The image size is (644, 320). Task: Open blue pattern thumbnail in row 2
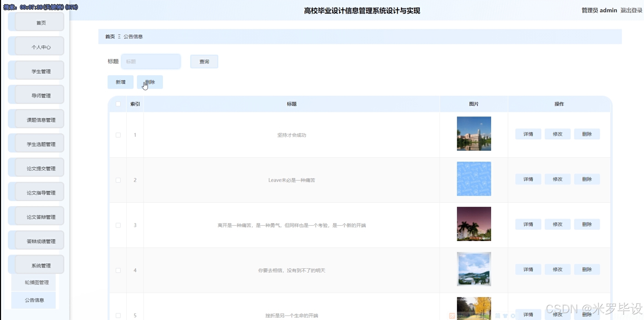click(474, 179)
